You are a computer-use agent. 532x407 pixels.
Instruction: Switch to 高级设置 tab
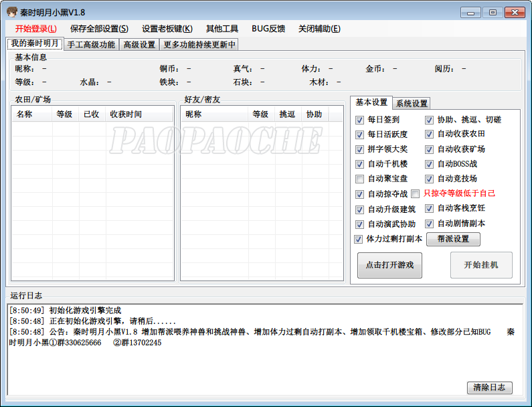(x=139, y=44)
